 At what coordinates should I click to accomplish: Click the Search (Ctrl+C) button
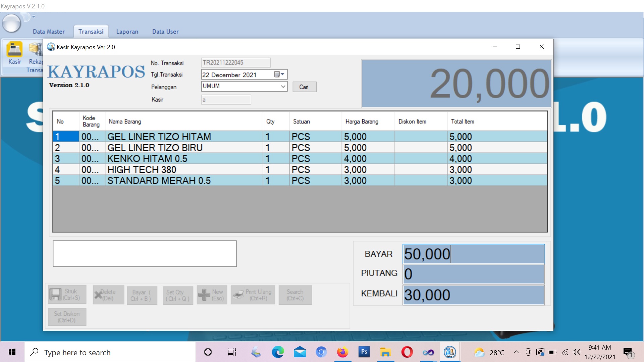point(295,295)
